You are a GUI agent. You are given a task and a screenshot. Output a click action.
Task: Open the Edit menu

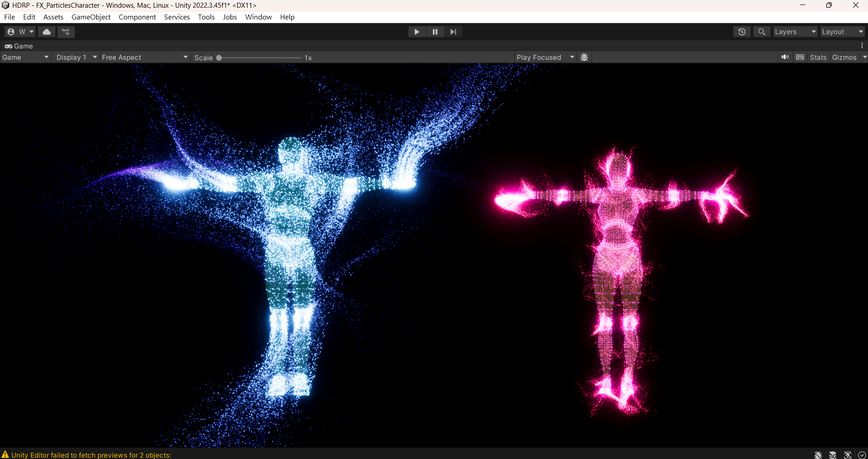[29, 17]
